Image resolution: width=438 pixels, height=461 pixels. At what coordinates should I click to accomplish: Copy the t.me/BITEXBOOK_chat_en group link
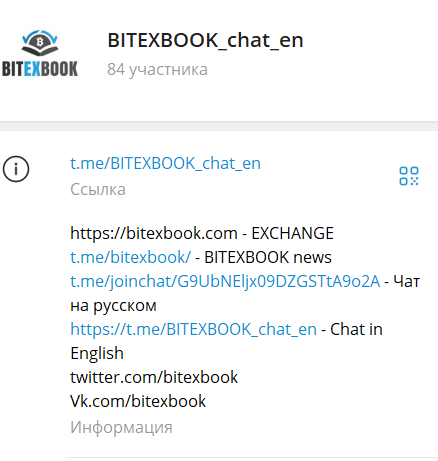[165, 164]
